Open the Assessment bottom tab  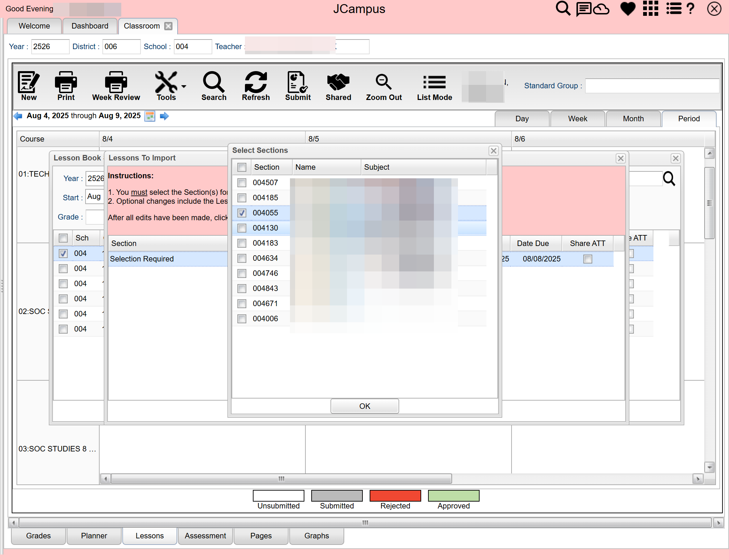coord(205,536)
